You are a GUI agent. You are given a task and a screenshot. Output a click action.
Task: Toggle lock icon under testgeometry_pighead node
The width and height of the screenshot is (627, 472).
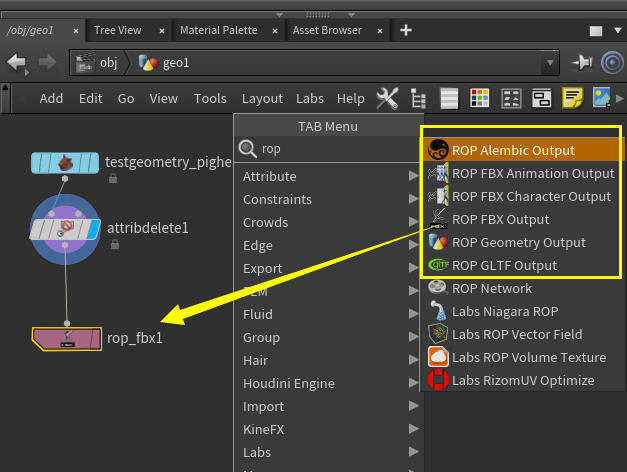coord(113,178)
